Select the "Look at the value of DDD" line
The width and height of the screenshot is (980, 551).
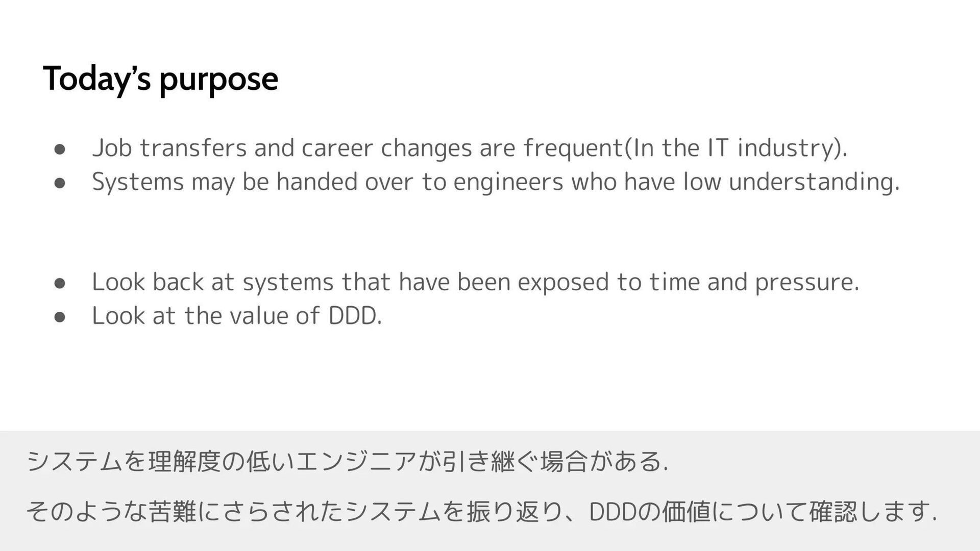[x=237, y=316]
